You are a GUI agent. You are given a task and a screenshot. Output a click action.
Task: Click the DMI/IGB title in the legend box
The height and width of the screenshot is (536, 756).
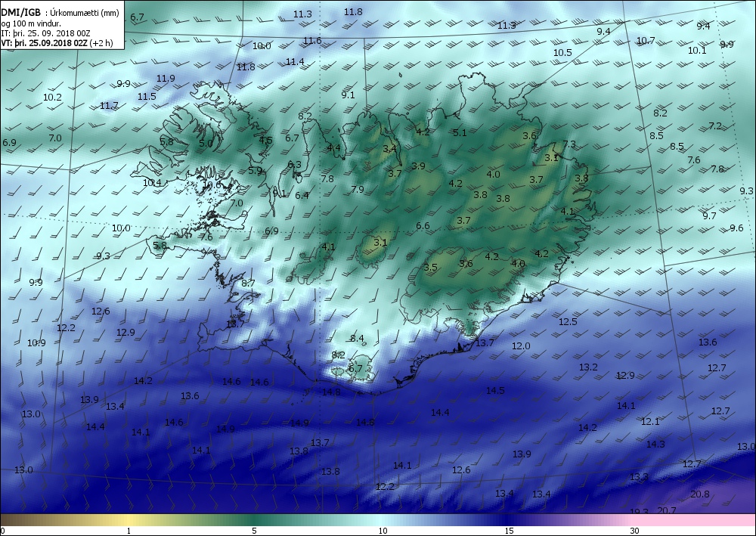click(21, 13)
